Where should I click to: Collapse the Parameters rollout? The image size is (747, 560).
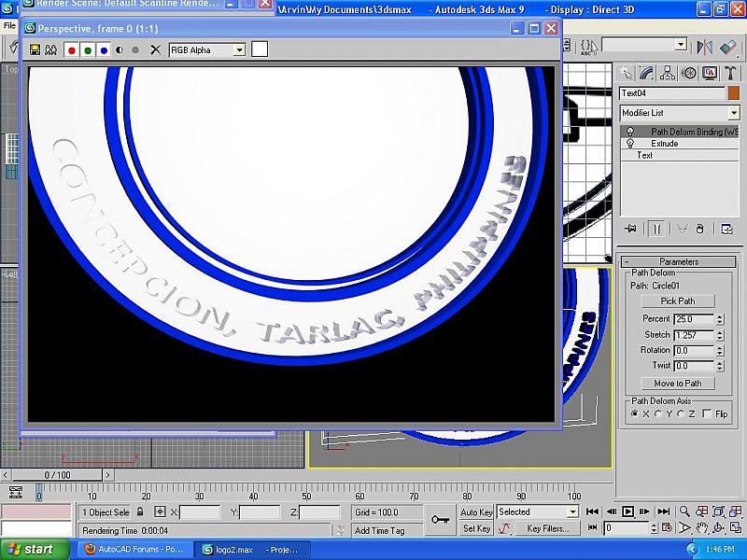coord(679,261)
